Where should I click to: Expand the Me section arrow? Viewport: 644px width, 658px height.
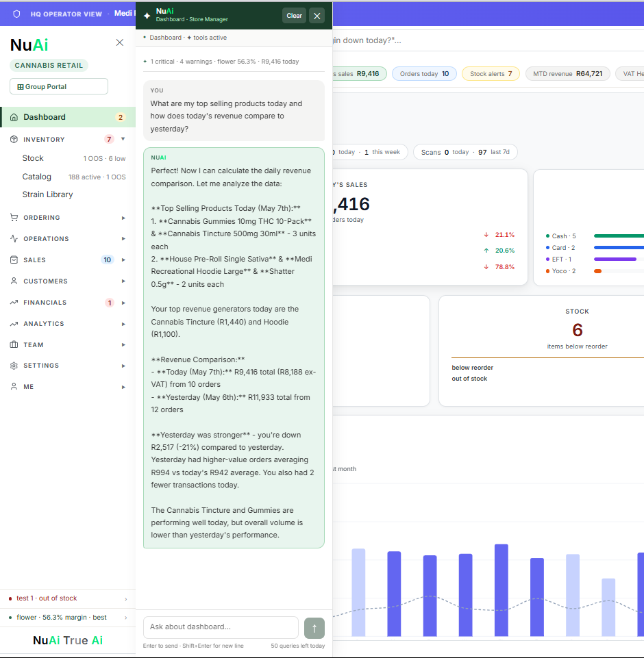tap(123, 387)
